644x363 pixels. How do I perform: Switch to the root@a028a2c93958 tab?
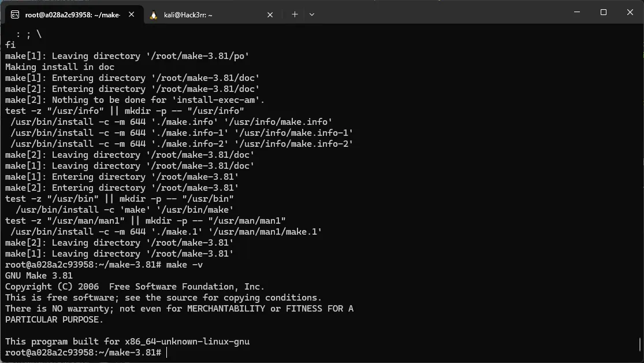pos(74,15)
